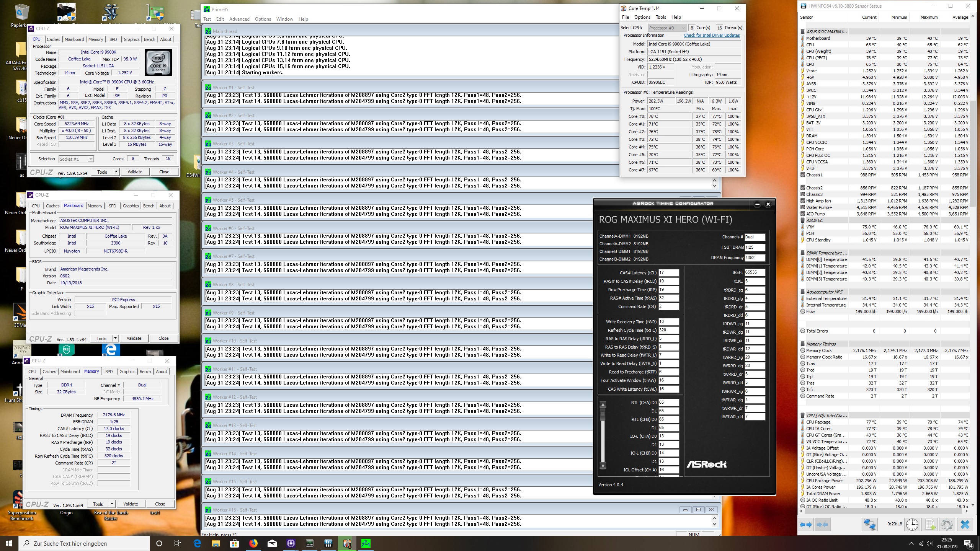Open Tools dropdown arrow in CPU-Z Memory window
980x551 pixels.
pyautogui.click(x=112, y=504)
